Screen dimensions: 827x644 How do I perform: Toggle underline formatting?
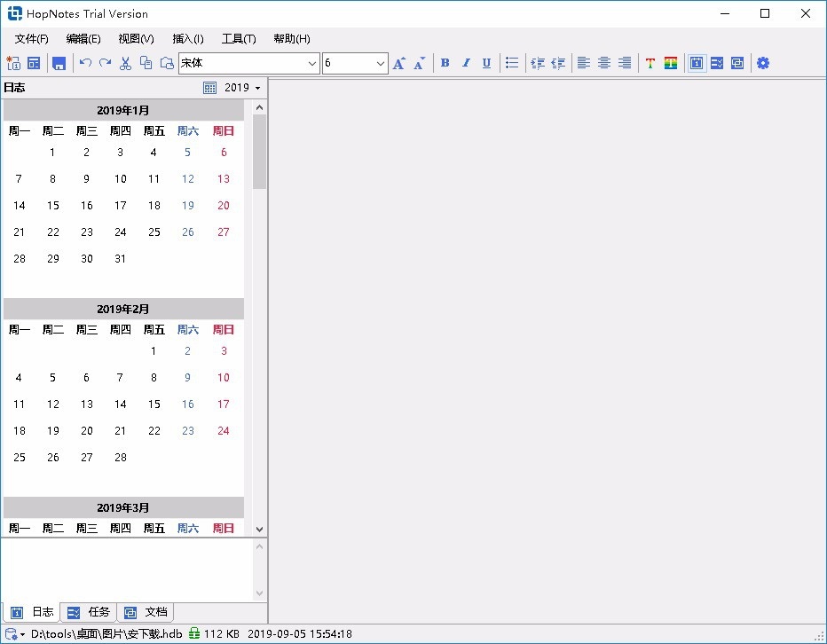(x=486, y=63)
